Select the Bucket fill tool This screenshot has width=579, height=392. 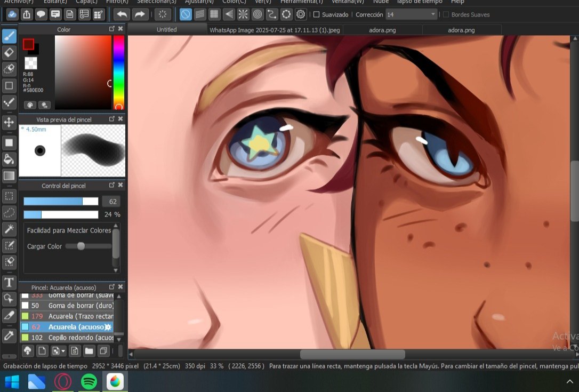coord(9,159)
